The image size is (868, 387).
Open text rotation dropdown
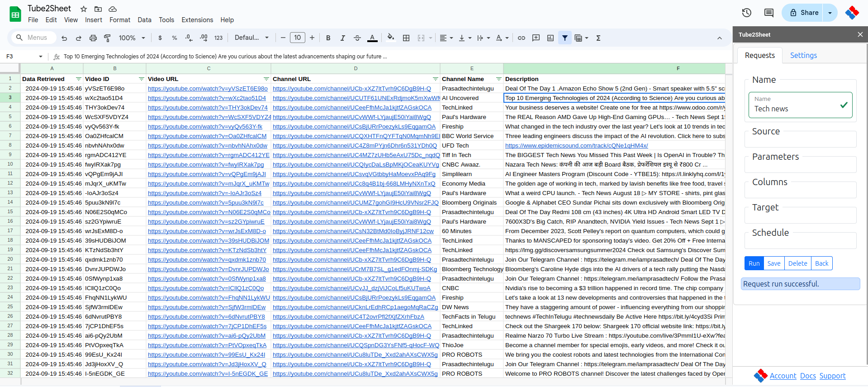[x=502, y=38]
